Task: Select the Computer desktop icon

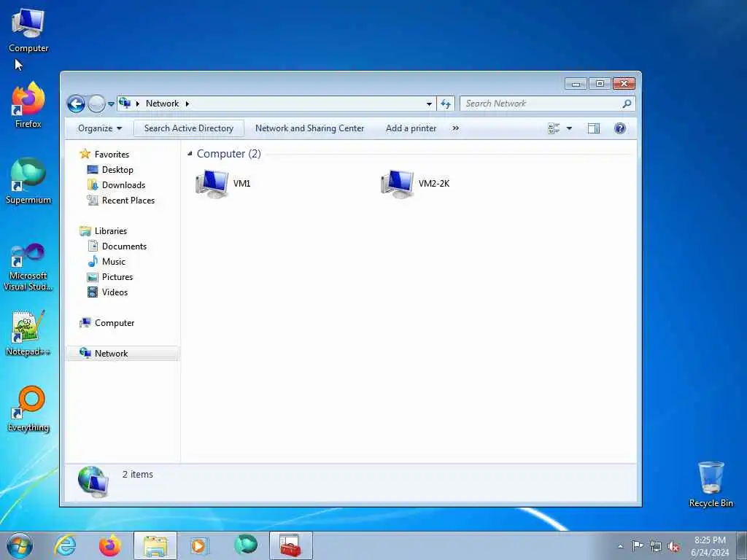Action: point(28,31)
